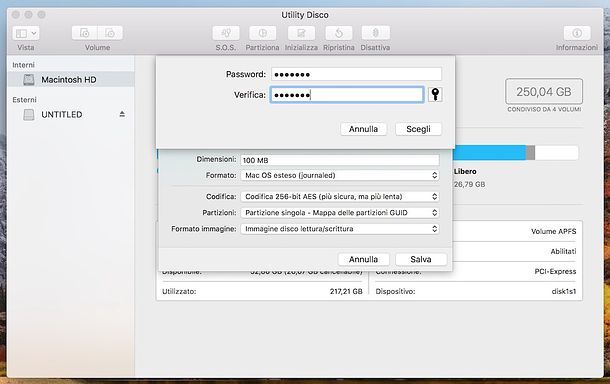Screen dimensions: 610x384
Task: Open the Formato dropdown
Action: coord(340,175)
